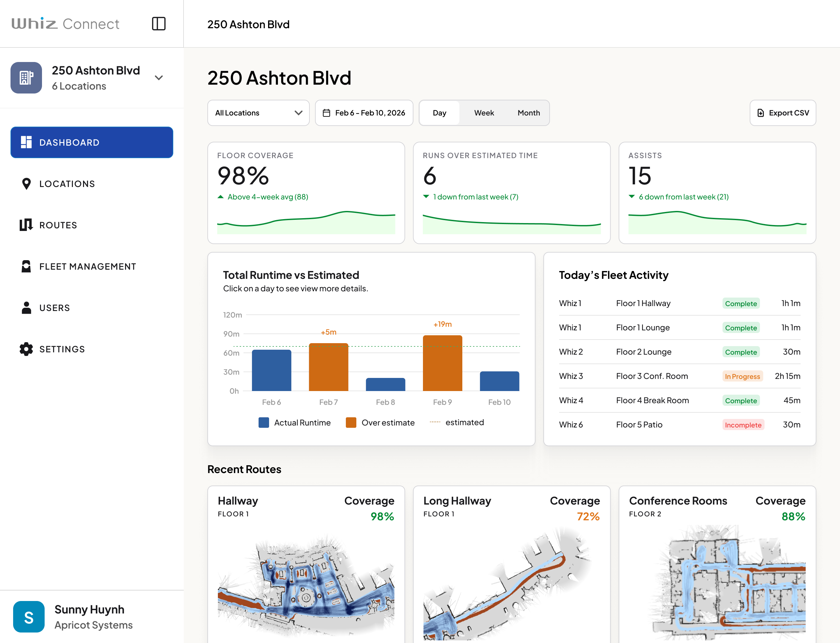The height and width of the screenshot is (643, 840).
Task: Collapse the sidebar panel icon
Action: (158, 24)
